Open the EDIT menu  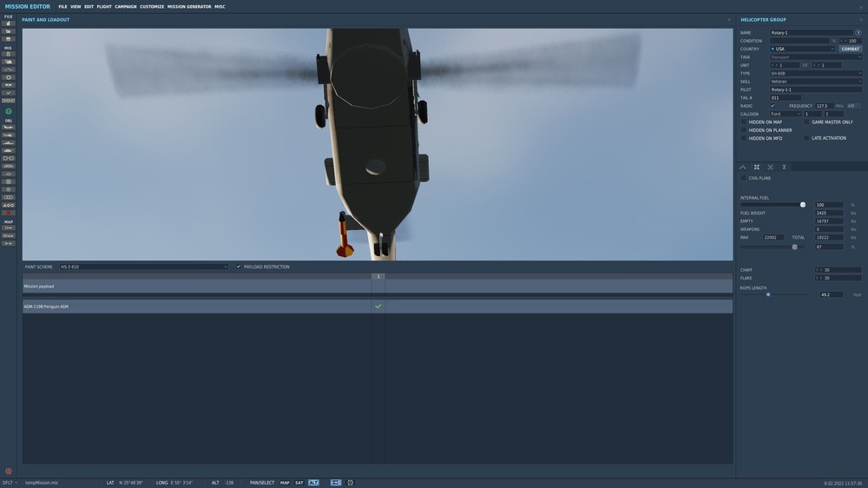coord(89,7)
